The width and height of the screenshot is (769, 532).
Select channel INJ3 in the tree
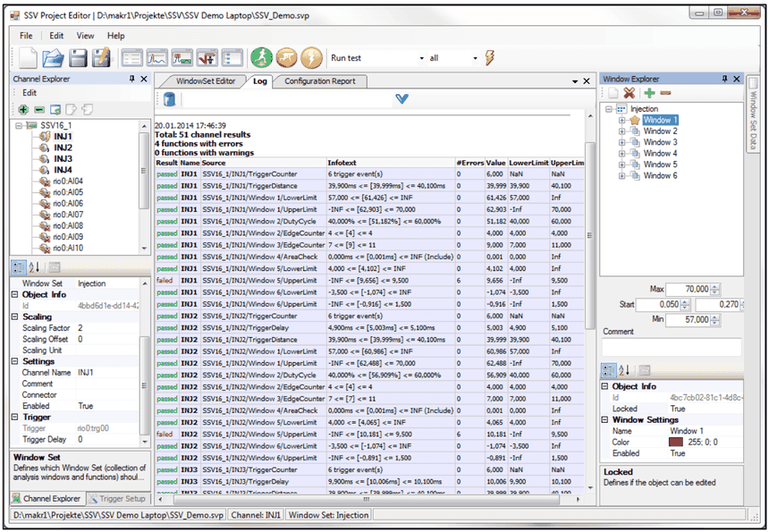point(63,158)
